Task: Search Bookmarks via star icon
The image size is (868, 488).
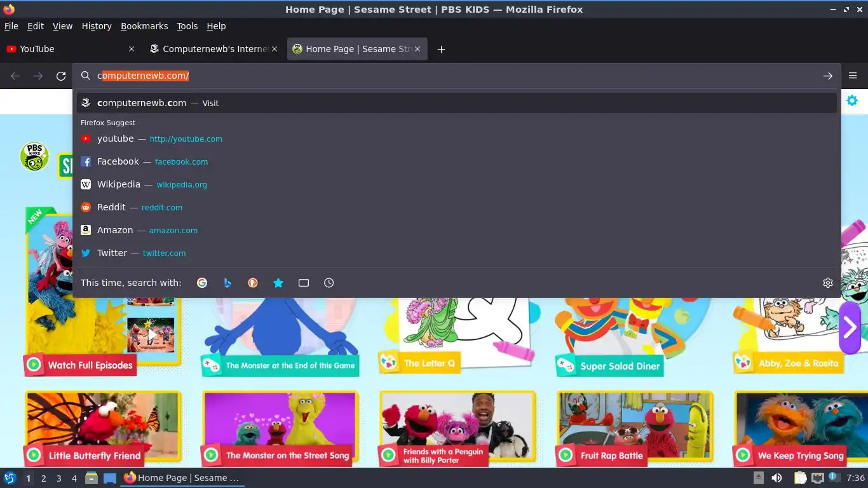Action: point(278,283)
